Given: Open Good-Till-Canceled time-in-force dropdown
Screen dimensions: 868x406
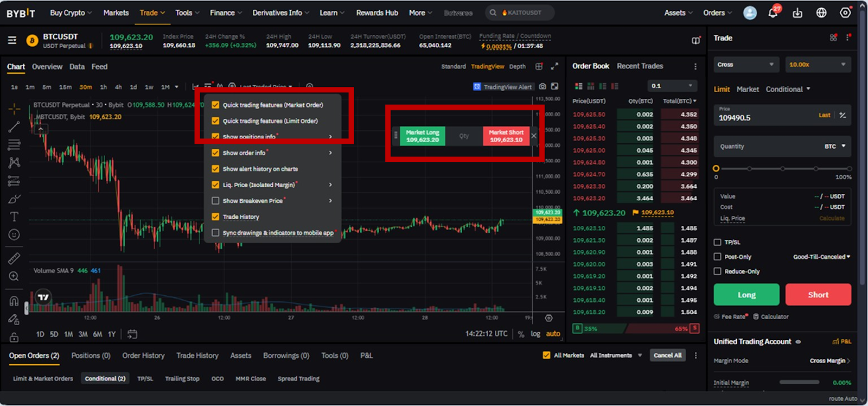Looking at the screenshot, I should pyautogui.click(x=822, y=257).
